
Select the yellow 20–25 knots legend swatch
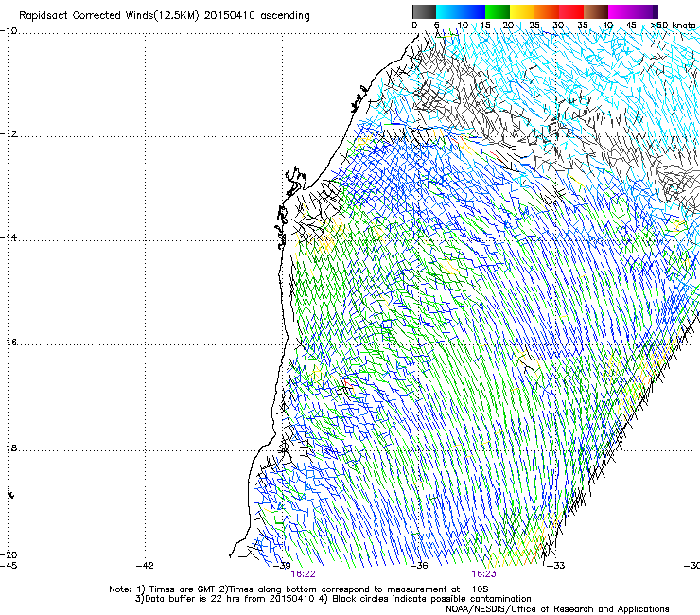pos(522,11)
